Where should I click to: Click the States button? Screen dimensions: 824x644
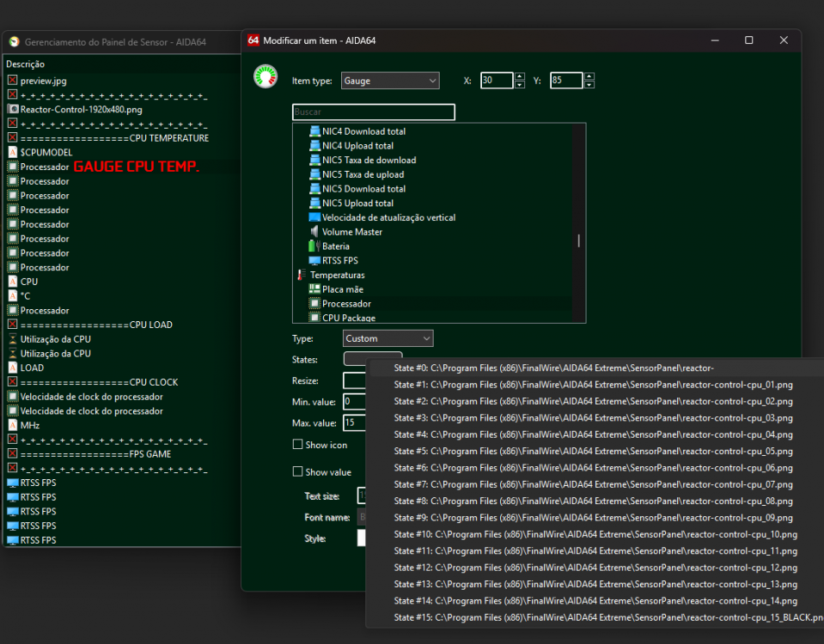click(354, 359)
